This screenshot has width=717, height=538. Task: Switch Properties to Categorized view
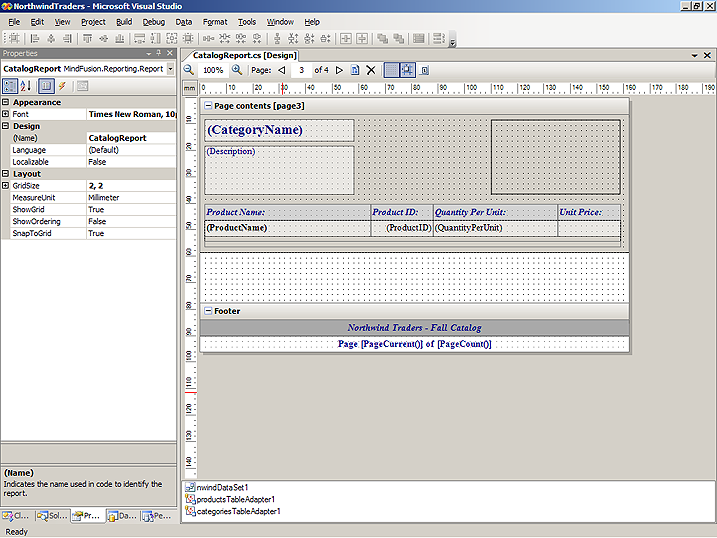[10, 86]
